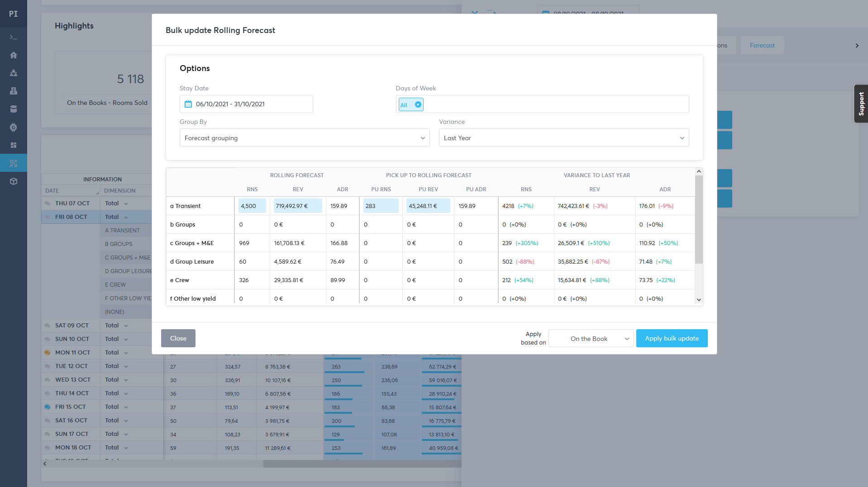The image size is (868, 487).
Task: Open the database sidebar icon
Action: (14, 109)
